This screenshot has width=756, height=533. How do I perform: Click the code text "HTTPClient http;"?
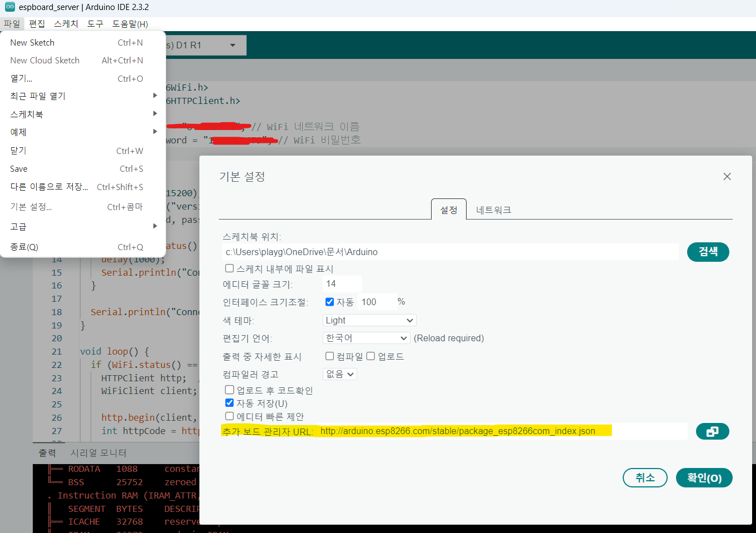(144, 378)
